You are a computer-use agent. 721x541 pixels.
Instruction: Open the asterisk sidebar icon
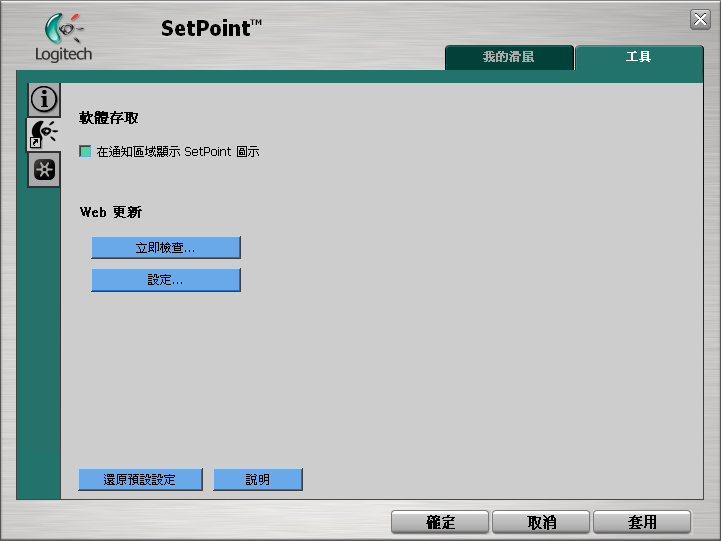click(x=44, y=170)
